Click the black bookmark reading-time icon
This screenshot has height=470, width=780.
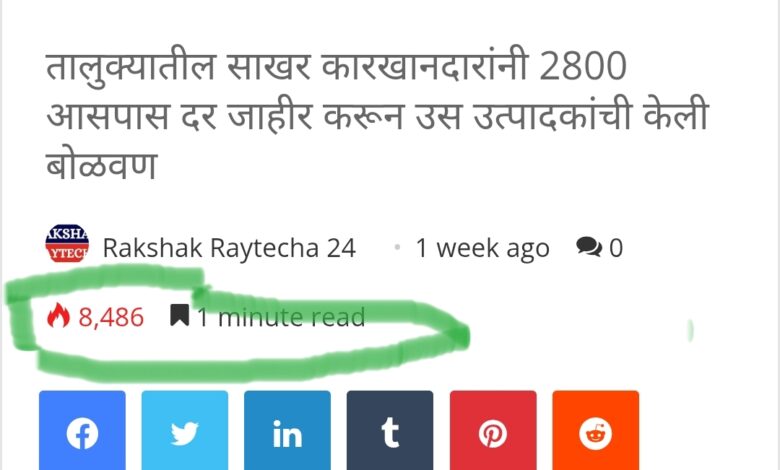179,315
